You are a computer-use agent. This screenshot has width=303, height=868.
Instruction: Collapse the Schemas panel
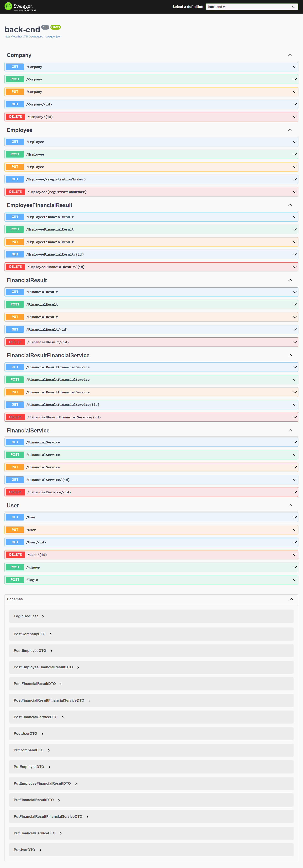pos(291,600)
